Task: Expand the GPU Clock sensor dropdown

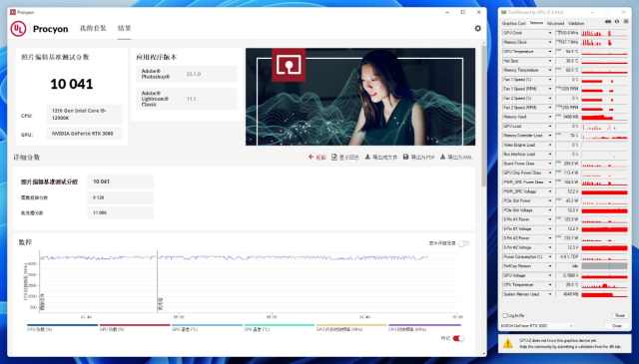Action: point(550,33)
